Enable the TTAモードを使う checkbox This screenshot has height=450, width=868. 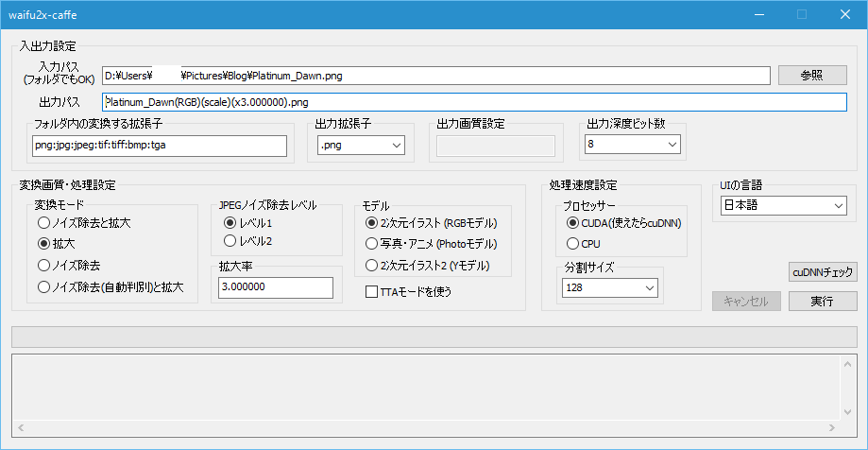(372, 292)
